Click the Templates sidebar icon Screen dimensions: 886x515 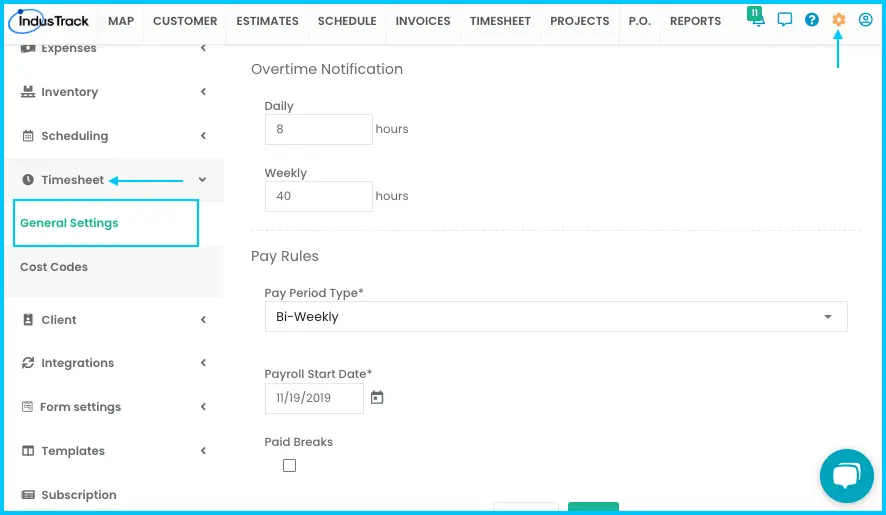(28, 451)
